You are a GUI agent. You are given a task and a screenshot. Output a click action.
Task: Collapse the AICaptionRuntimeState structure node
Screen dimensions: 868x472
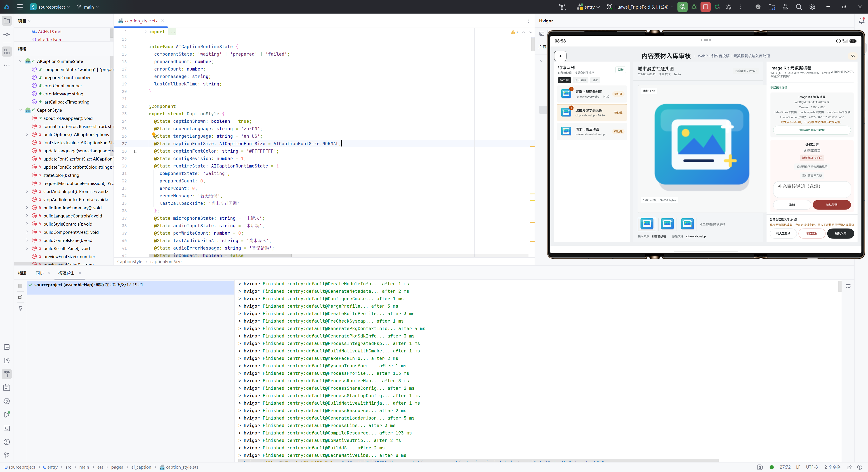coord(21,61)
